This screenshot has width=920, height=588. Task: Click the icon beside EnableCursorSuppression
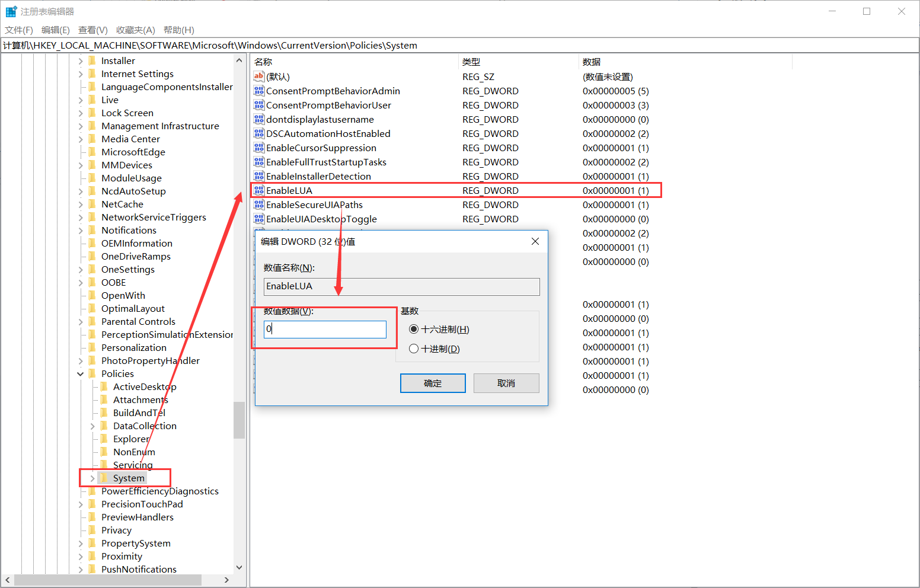click(x=258, y=148)
